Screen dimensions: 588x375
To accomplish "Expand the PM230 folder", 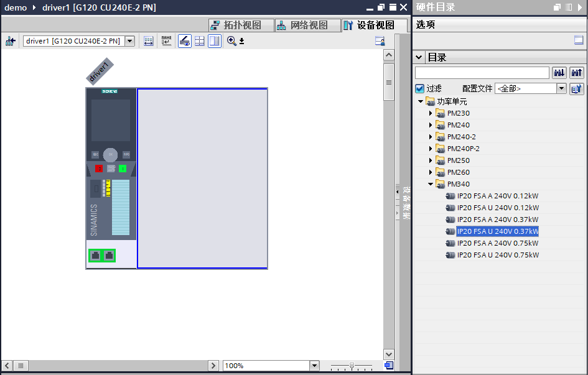I will tap(431, 113).
